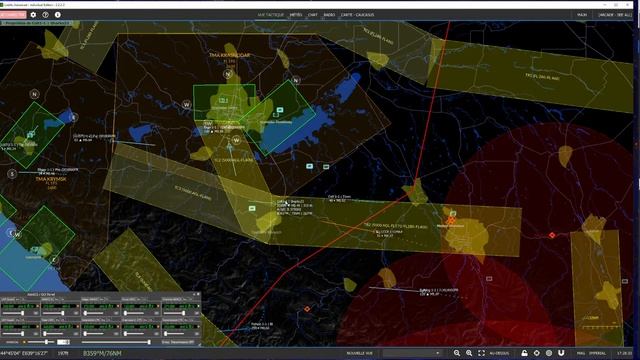Adjust the long slider at the bottom of the radio panel
The width and height of the screenshot is (640, 360).
click(x=116, y=342)
